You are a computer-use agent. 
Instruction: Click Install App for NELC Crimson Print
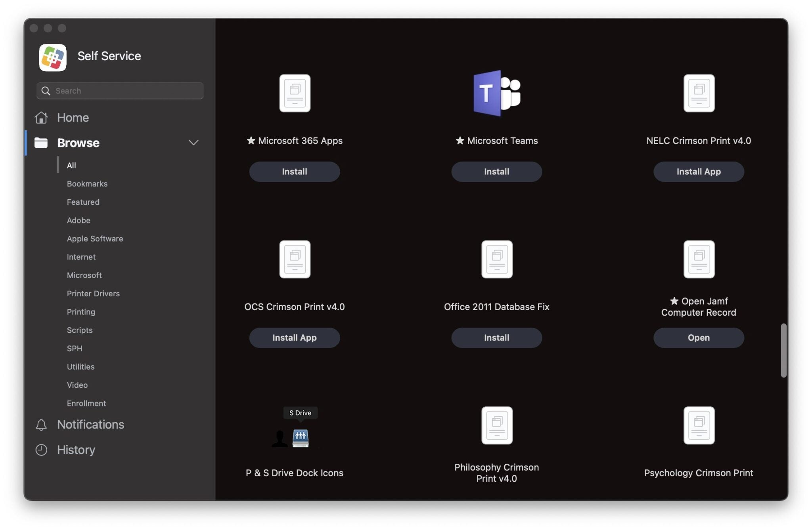click(x=699, y=172)
